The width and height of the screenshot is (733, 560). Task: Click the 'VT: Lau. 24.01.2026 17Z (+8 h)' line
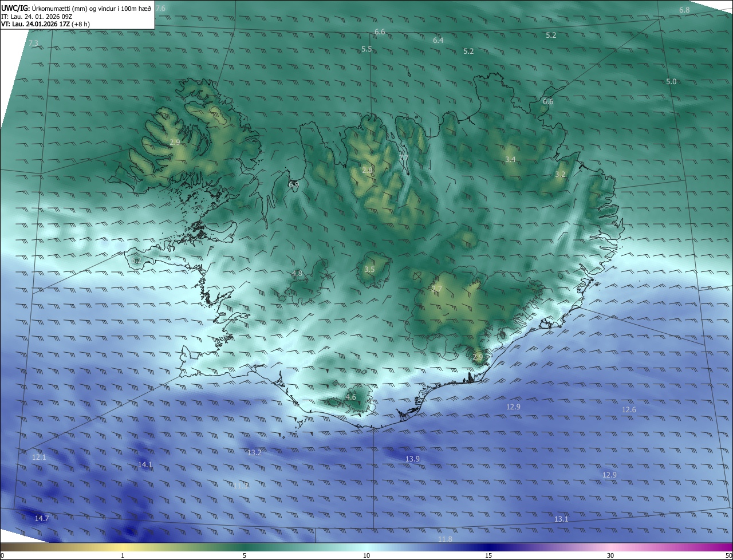click(x=46, y=24)
